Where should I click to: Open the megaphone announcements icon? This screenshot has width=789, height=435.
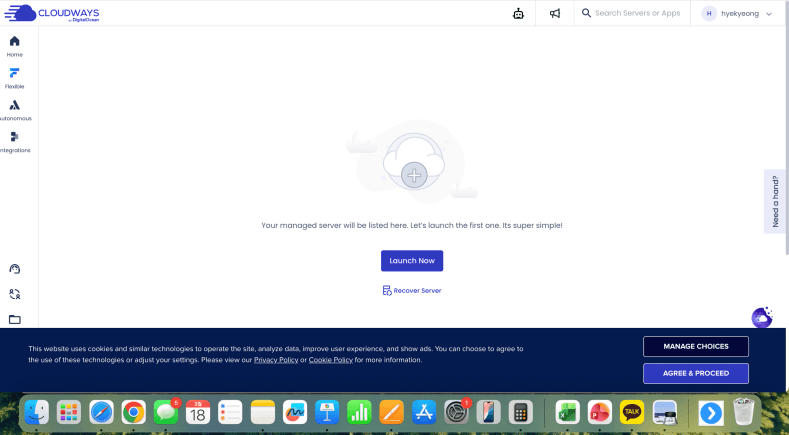pos(555,14)
